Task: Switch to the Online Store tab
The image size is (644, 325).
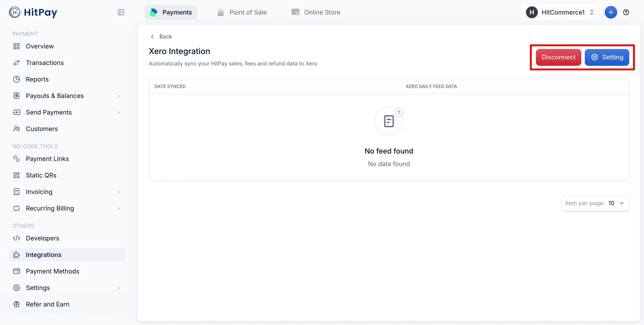Action: click(316, 12)
